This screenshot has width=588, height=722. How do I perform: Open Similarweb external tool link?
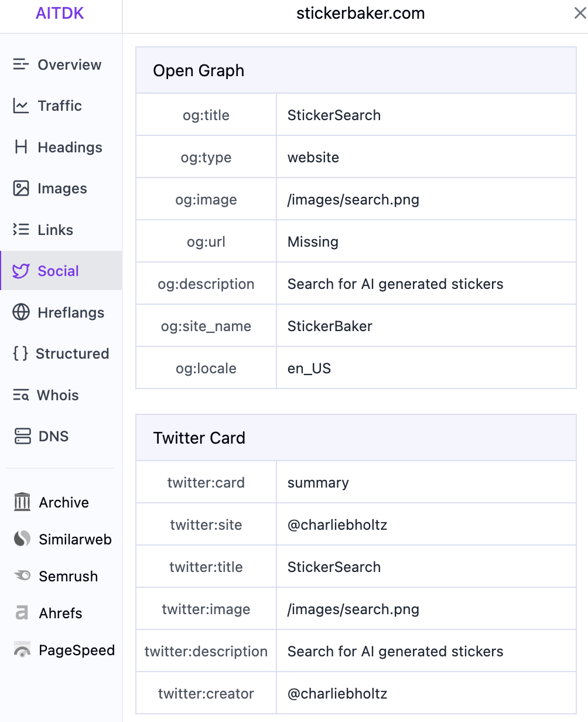coord(75,539)
